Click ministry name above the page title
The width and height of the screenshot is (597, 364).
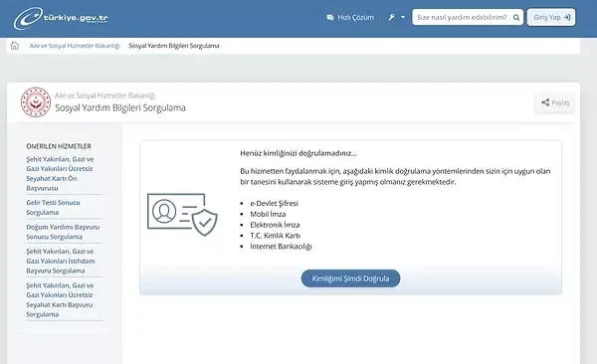[x=105, y=95]
